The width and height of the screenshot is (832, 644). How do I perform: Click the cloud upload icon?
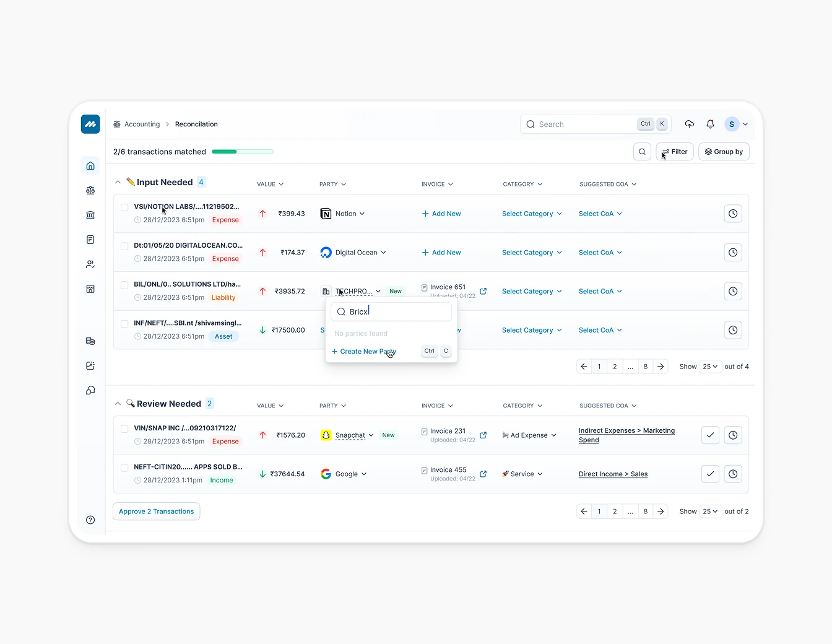pos(689,124)
